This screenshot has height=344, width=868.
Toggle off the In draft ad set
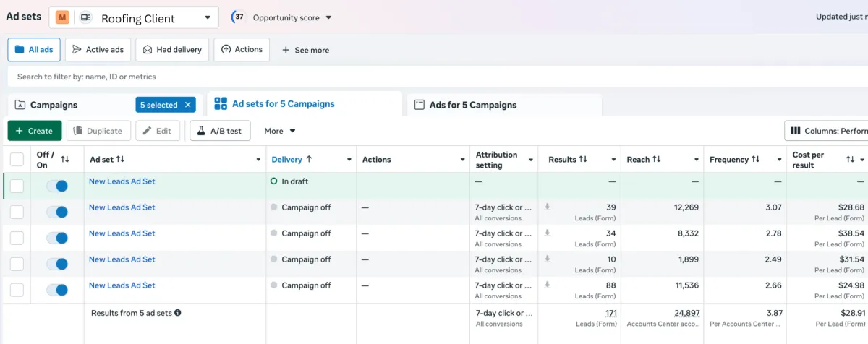(x=57, y=186)
